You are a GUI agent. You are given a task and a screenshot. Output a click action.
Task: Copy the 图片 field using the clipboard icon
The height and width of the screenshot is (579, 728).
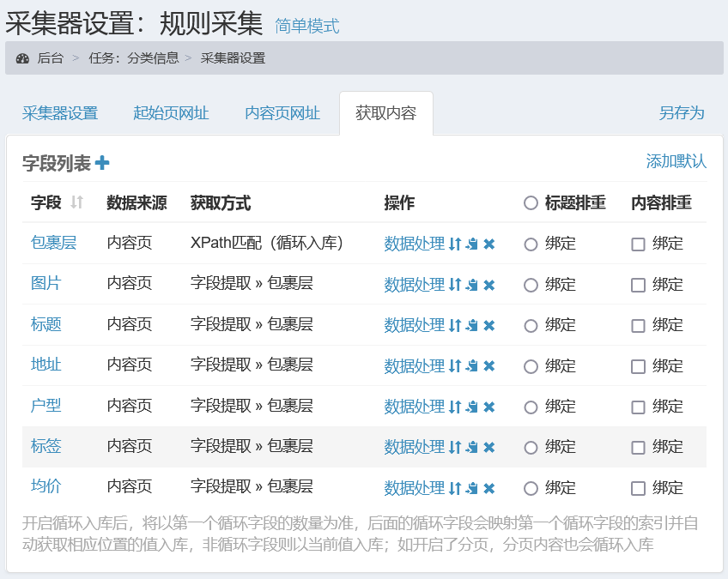click(x=471, y=284)
